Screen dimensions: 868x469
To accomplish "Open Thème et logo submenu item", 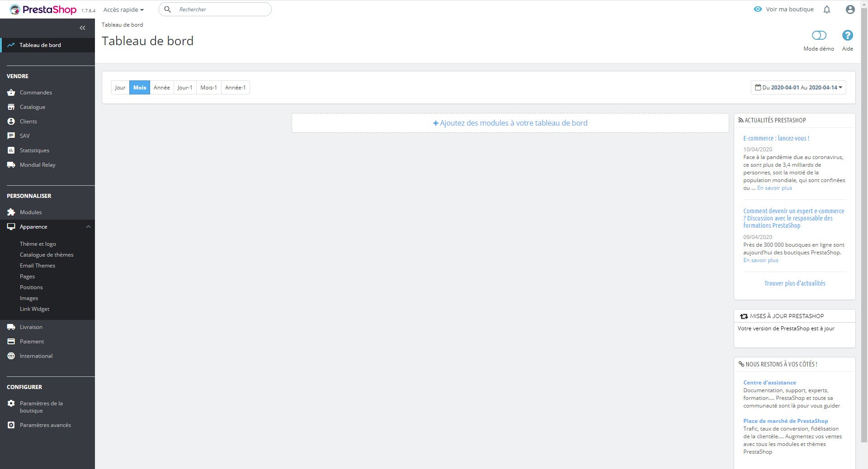I will click(x=38, y=244).
